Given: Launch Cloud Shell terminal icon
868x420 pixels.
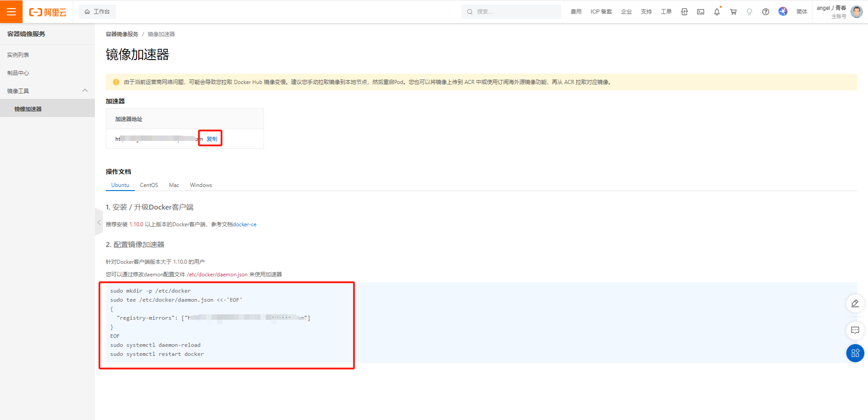Looking at the screenshot, I should point(701,12).
